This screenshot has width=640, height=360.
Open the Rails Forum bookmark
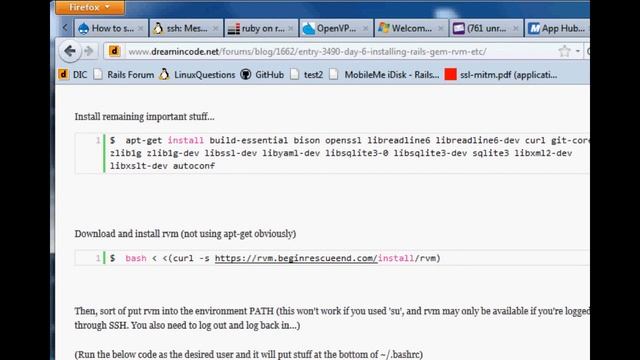point(124,75)
